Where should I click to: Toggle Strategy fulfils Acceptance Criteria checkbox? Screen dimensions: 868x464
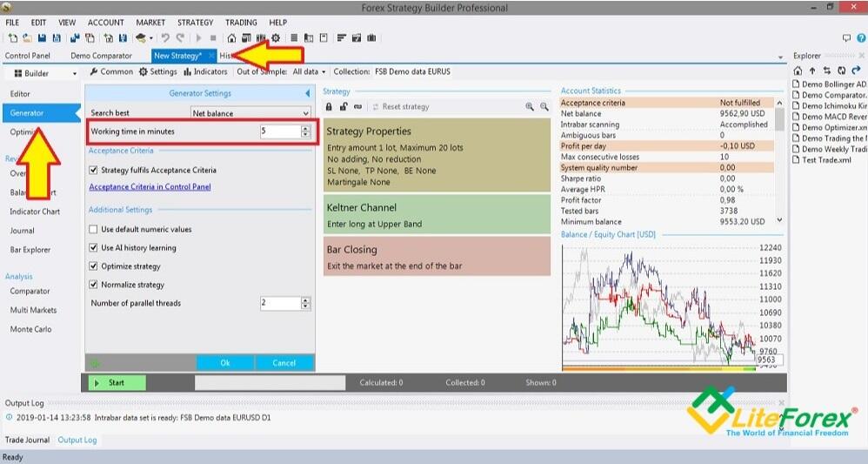93,170
